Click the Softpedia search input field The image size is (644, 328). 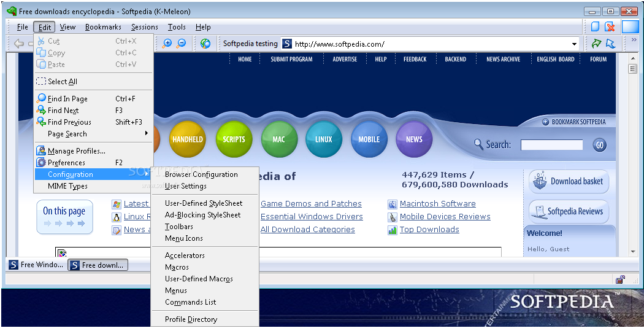[x=551, y=145]
